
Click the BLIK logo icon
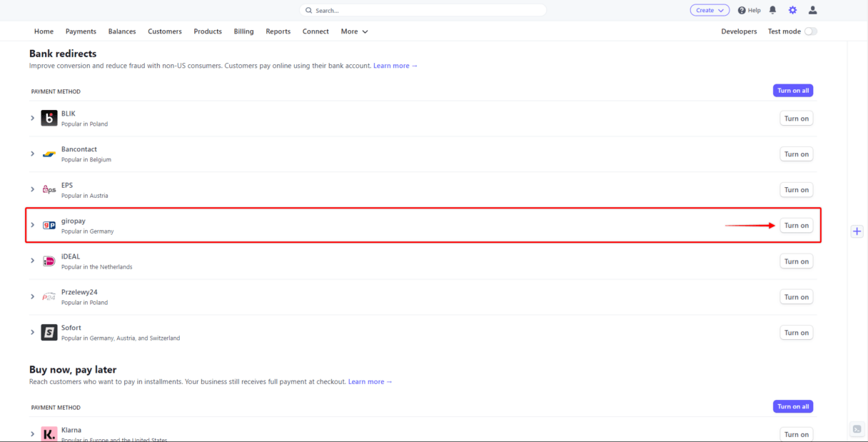tap(49, 118)
